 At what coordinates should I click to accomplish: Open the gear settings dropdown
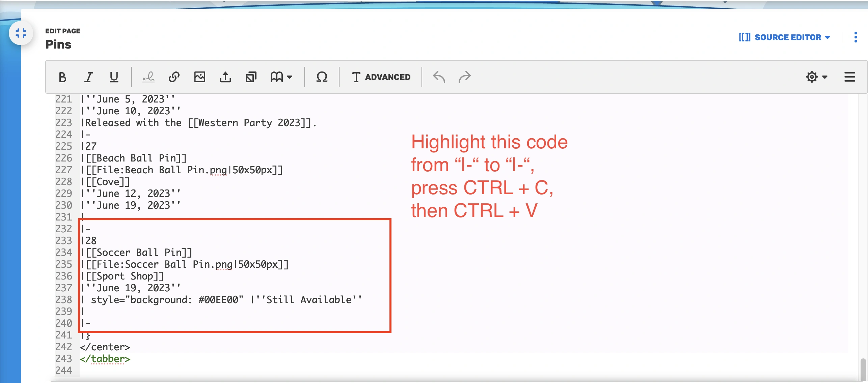[x=816, y=77]
